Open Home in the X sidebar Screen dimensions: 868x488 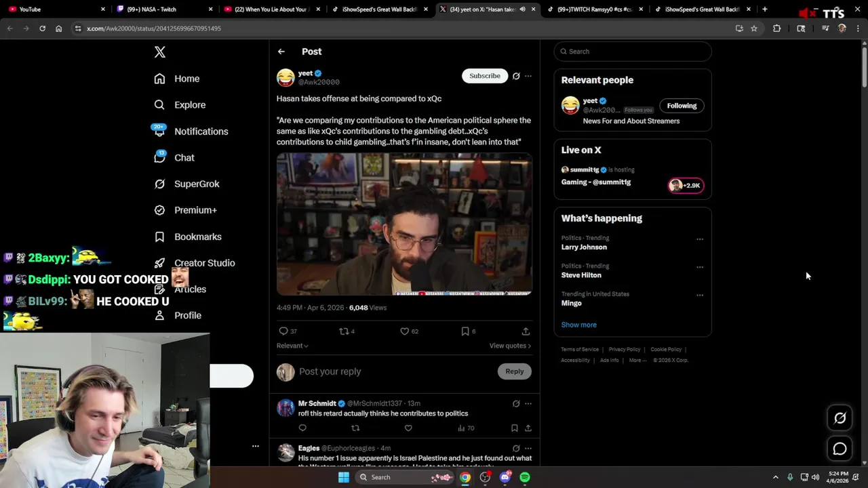[x=177, y=79]
